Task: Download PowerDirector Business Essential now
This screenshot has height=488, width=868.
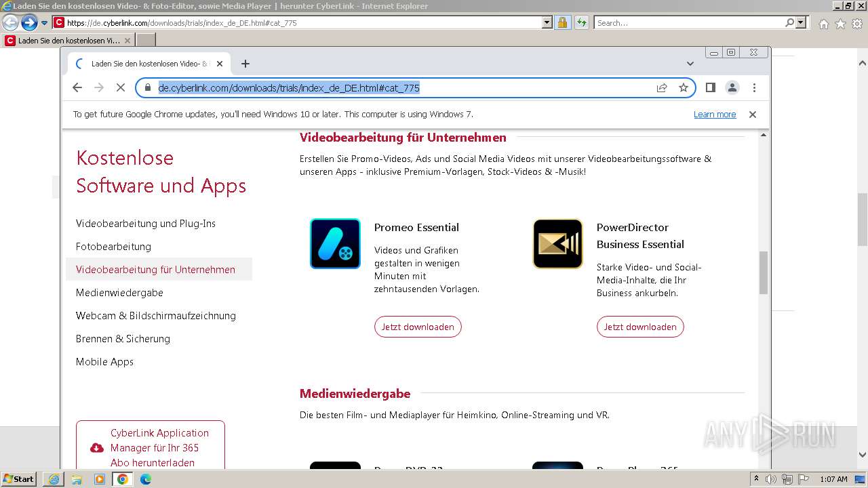Action: 640,327
